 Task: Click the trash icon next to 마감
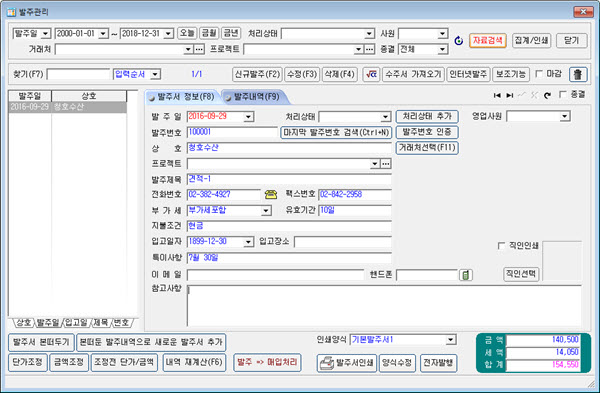pyautogui.click(x=578, y=74)
